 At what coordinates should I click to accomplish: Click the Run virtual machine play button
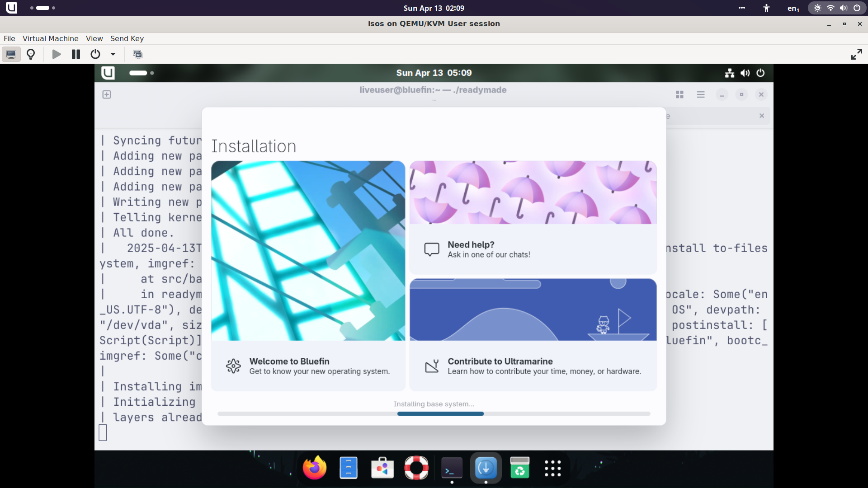tap(57, 54)
